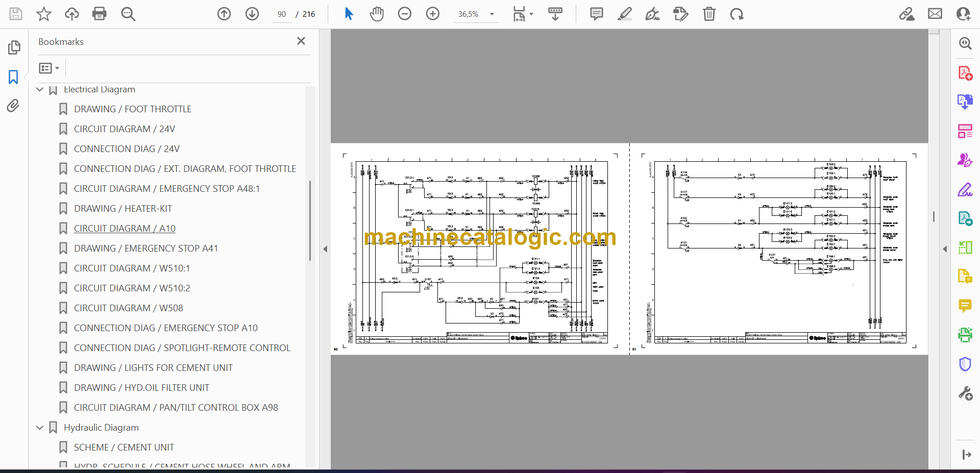Click the read mode keyboard icon
Viewport: 980px width, 473px height.
coord(555,14)
